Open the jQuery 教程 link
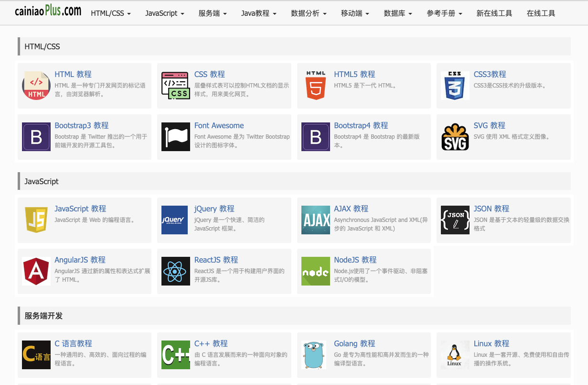 point(214,209)
